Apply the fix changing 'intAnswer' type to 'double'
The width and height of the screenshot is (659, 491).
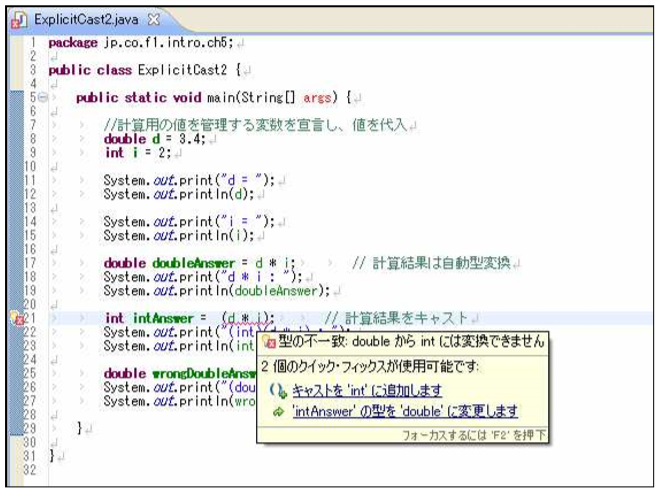pos(404,411)
